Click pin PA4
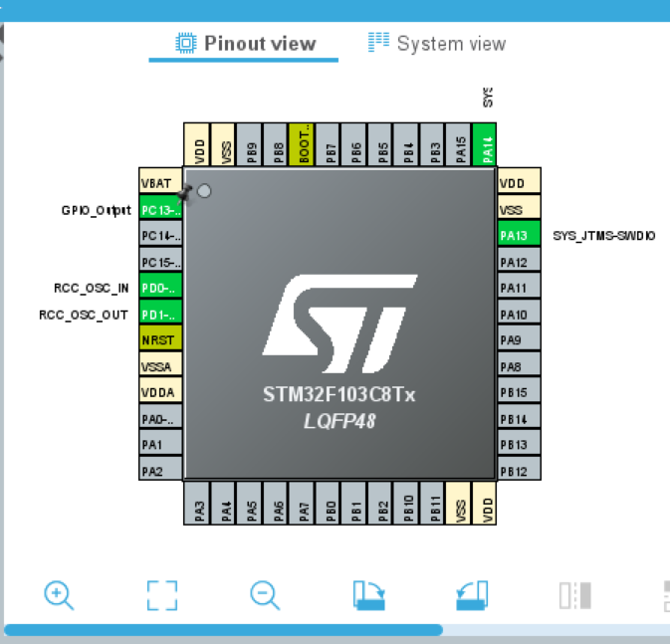670x644 pixels. point(223,503)
